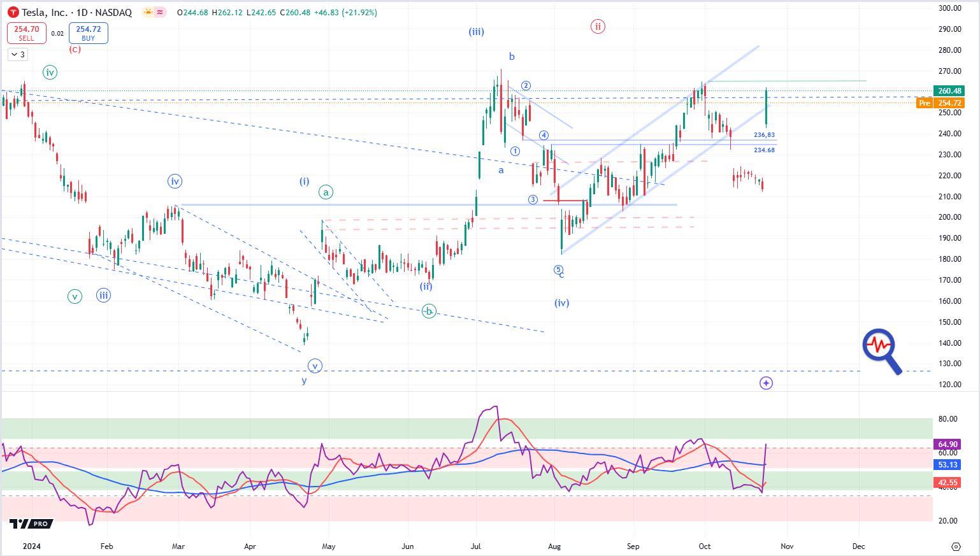Click the Nov label on time axis
This screenshot has height=556, width=980.
pos(787,546)
